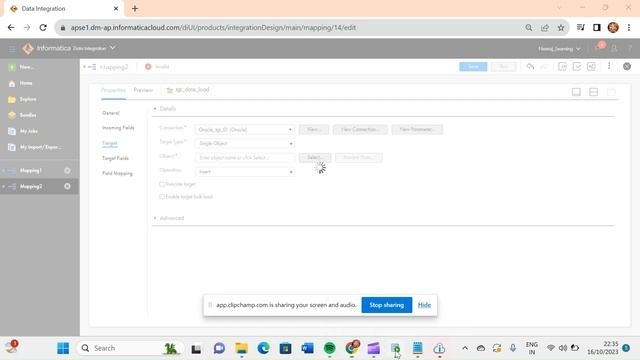Click the redo icon in the mapping toolbar
This screenshot has height=360, width=640.
tap(544, 67)
